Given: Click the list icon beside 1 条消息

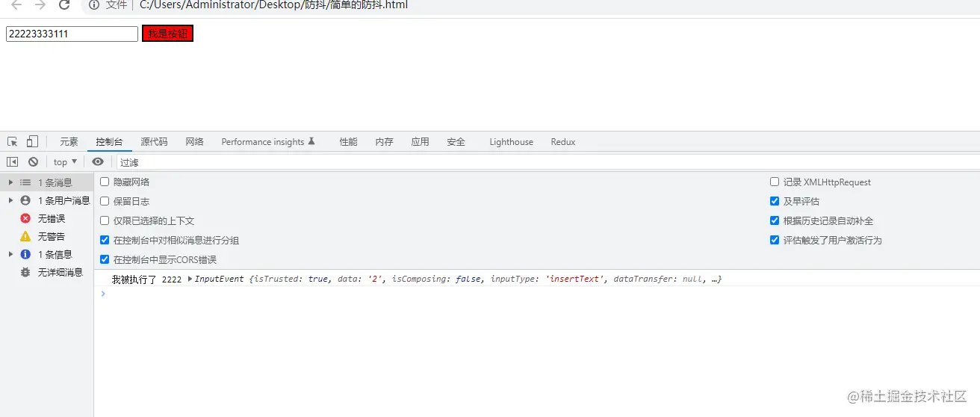Looking at the screenshot, I should point(25,182).
